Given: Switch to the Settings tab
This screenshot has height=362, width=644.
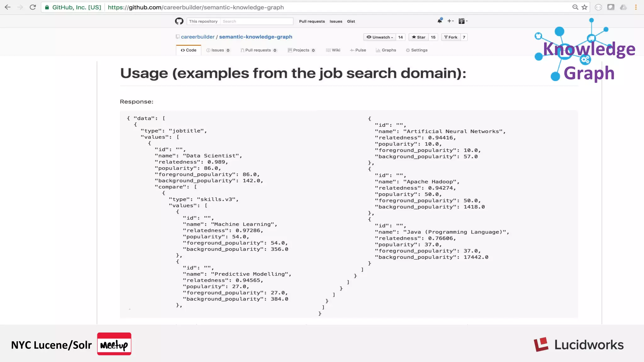Looking at the screenshot, I should tap(417, 50).
